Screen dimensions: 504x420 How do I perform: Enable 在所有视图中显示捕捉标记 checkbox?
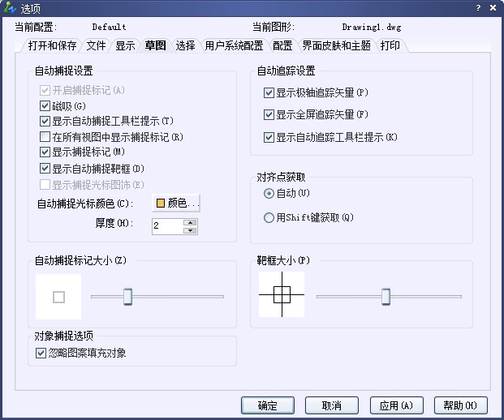click(45, 136)
